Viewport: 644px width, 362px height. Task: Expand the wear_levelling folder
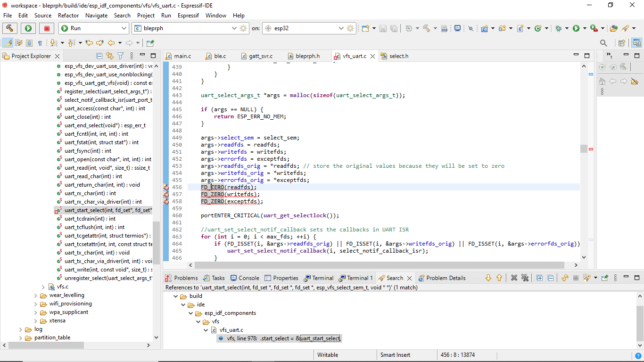pyautogui.click(x=36, y=295)
